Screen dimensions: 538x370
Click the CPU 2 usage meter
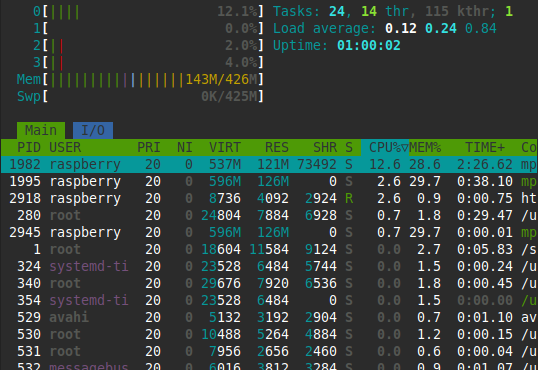[148, 46]
